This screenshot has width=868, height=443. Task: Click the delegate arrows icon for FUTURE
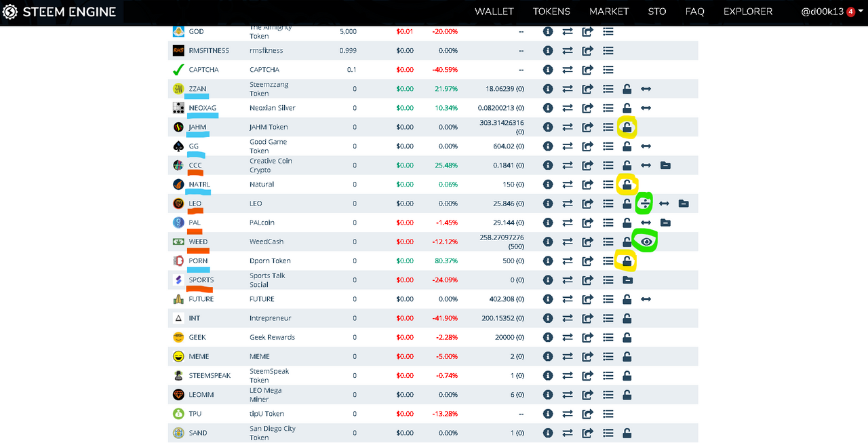pyautogui.click(x=646, y=299)
